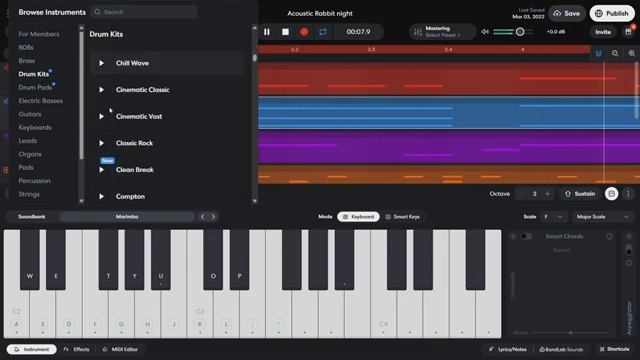Image resolution: width=640 pixels, height=360 pixels.
Task: Decrease the octave with minus
Action: pos(521,194)
